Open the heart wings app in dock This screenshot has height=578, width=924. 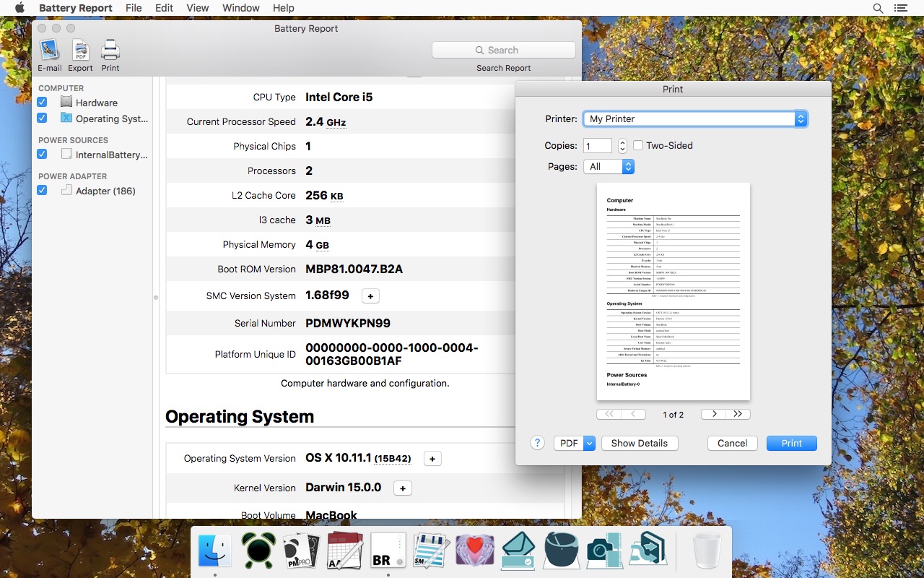[474, 551]
